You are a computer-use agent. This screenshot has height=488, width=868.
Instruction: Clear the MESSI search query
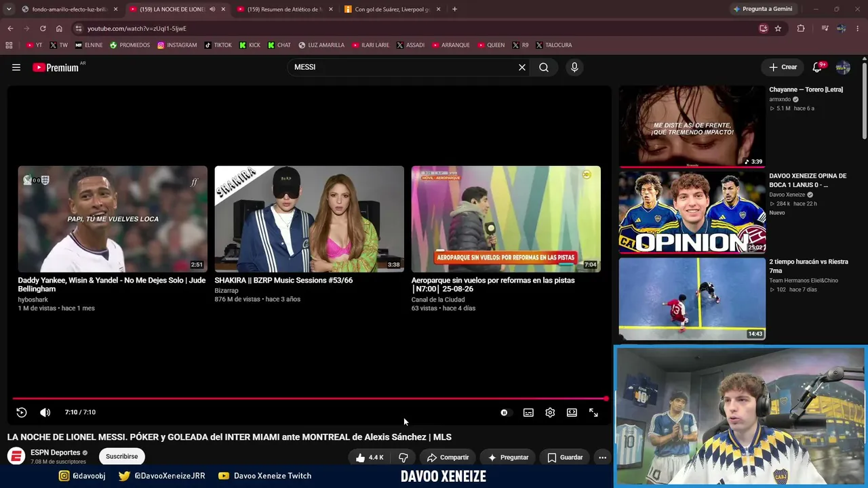pos(522,67)
